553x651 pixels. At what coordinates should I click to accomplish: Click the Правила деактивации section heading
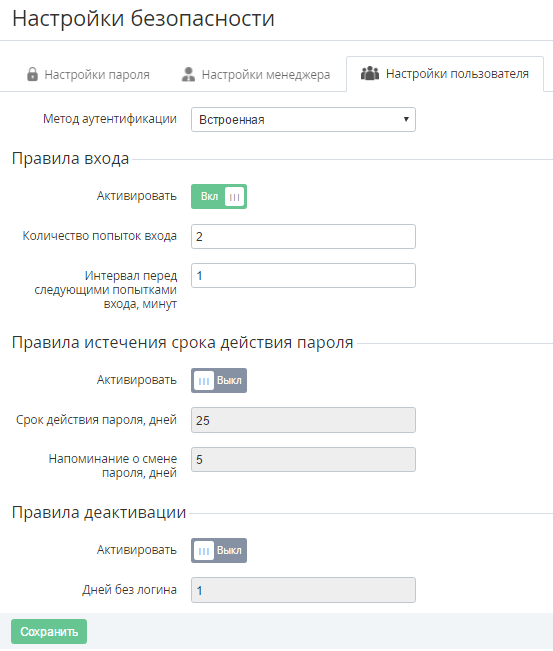99,512
